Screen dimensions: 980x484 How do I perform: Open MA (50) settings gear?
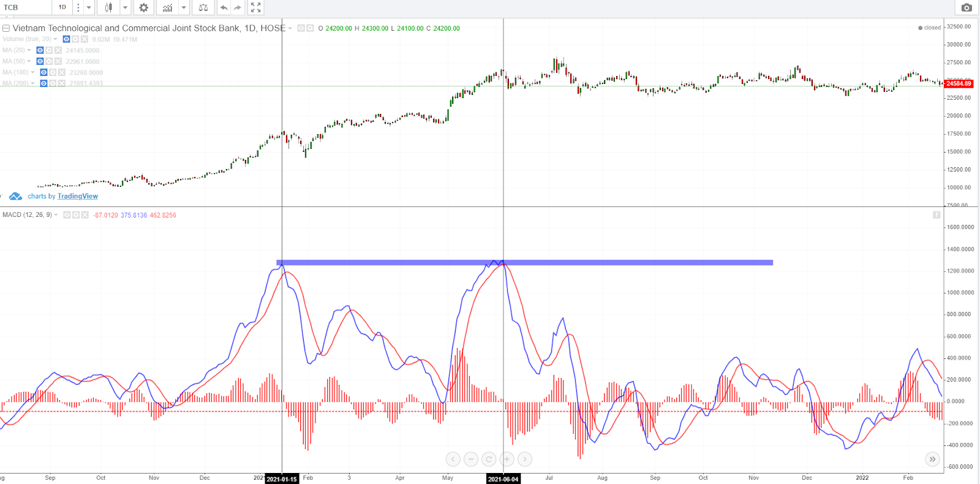(x=49, y=61)
